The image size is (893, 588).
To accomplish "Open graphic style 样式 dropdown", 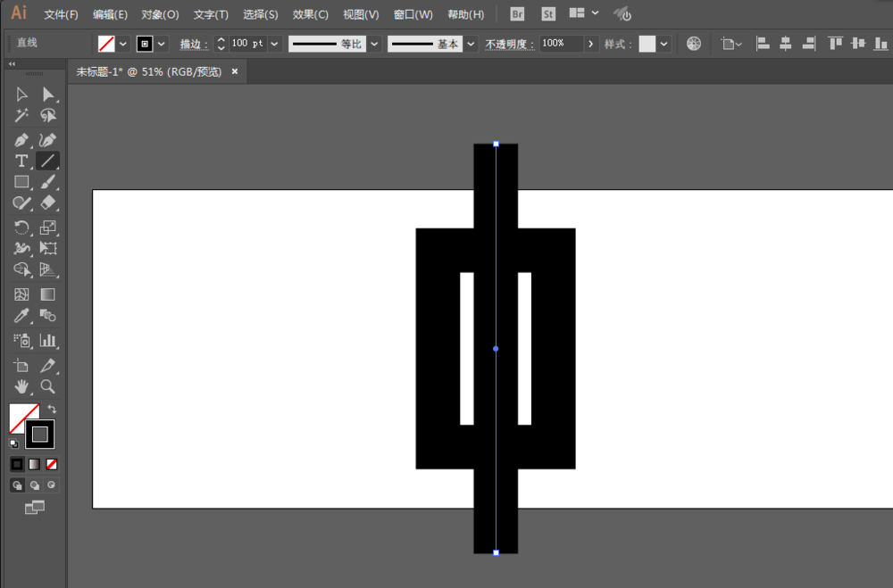I will point(664,44).
